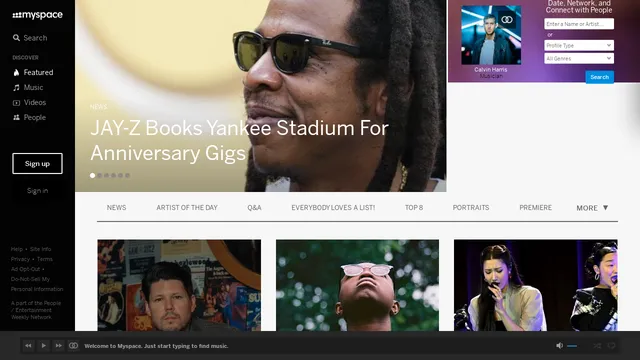640x360 pixels.
Task: Open the People section
Action: click(29, 118)
